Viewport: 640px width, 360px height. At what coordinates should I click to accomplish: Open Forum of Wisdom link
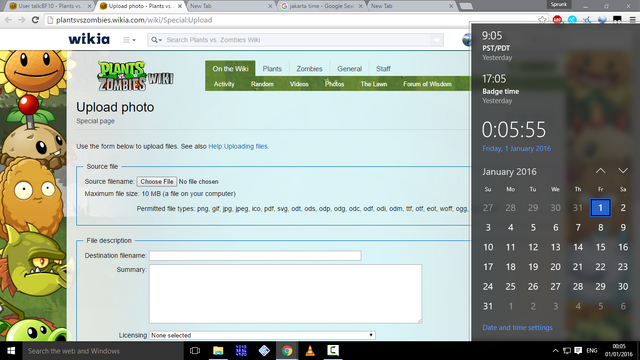coord(427,84)
